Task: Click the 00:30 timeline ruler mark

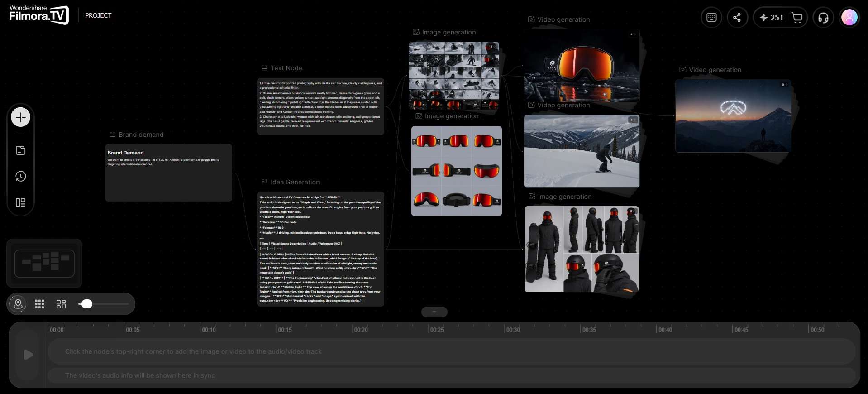Action: click(513, 330)
